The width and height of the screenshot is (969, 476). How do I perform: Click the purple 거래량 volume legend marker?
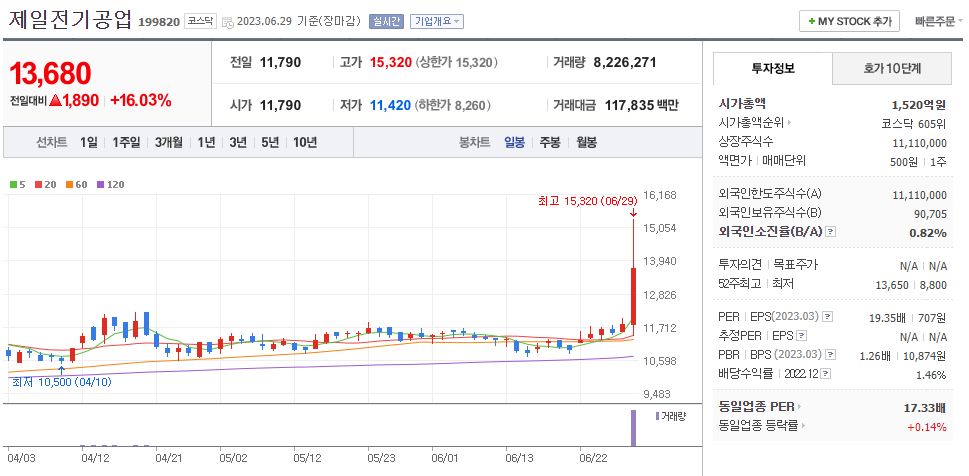pos(657,416)
